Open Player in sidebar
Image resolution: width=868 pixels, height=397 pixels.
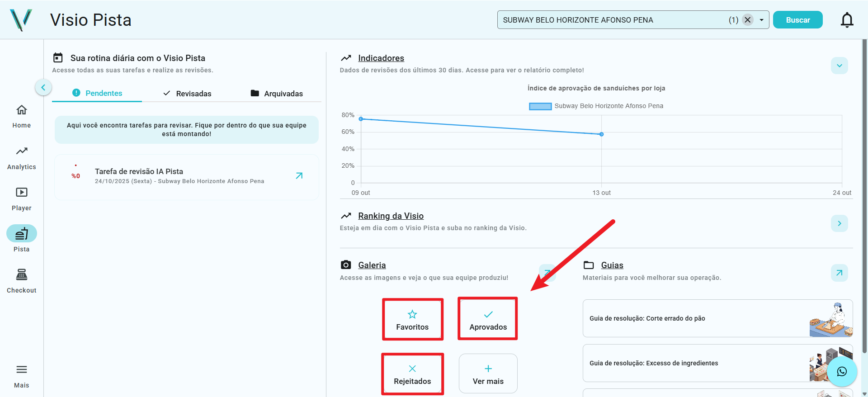[x=22, y=199]
